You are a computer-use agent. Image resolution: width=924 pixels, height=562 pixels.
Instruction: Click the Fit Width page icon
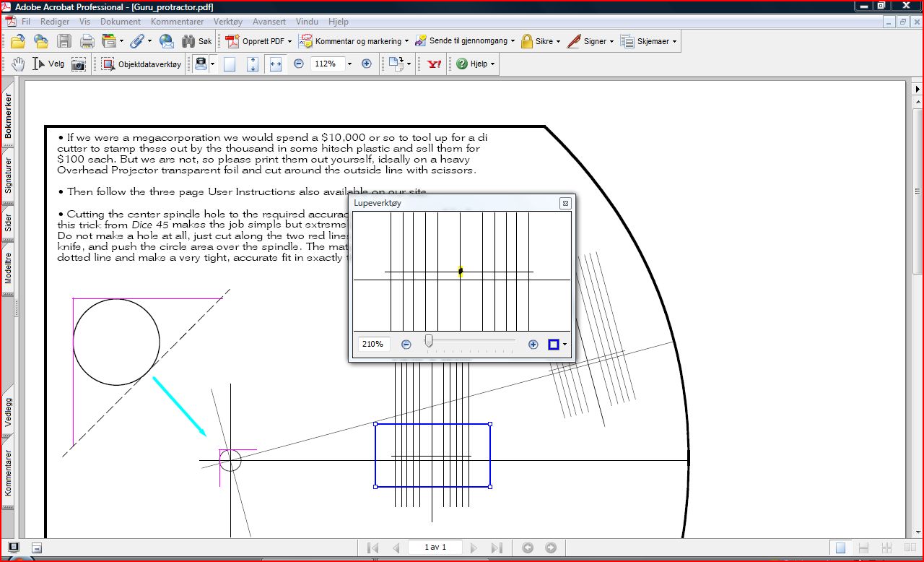pyautogui.click(x=275, y=64)
